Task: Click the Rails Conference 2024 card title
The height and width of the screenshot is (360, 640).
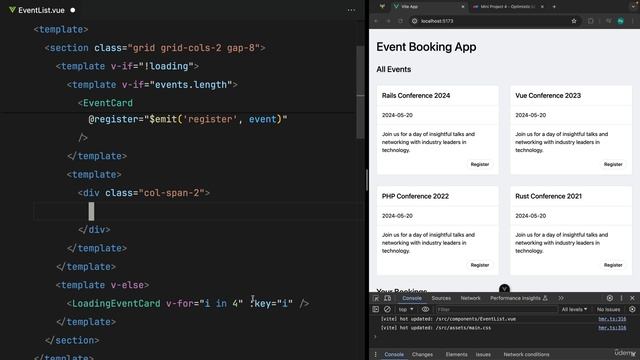Action: [x=416, y=96]
